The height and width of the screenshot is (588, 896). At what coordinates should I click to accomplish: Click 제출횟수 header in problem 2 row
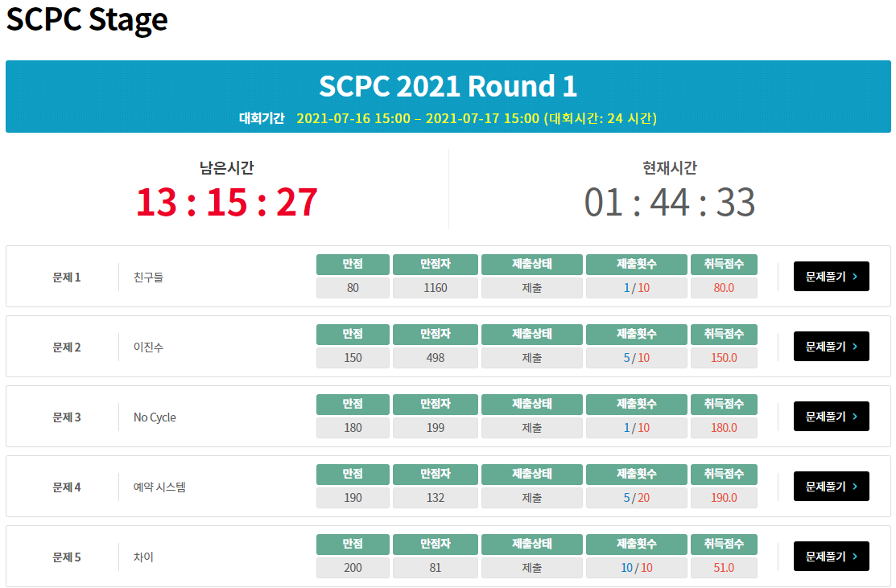[637, 335]
